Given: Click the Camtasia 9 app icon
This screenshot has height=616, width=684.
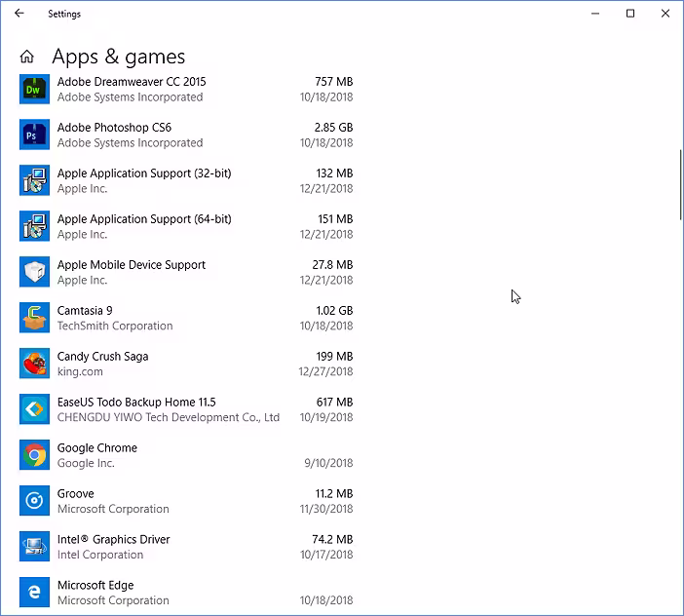Looking at the screenshot, I should tap(34, 318).
